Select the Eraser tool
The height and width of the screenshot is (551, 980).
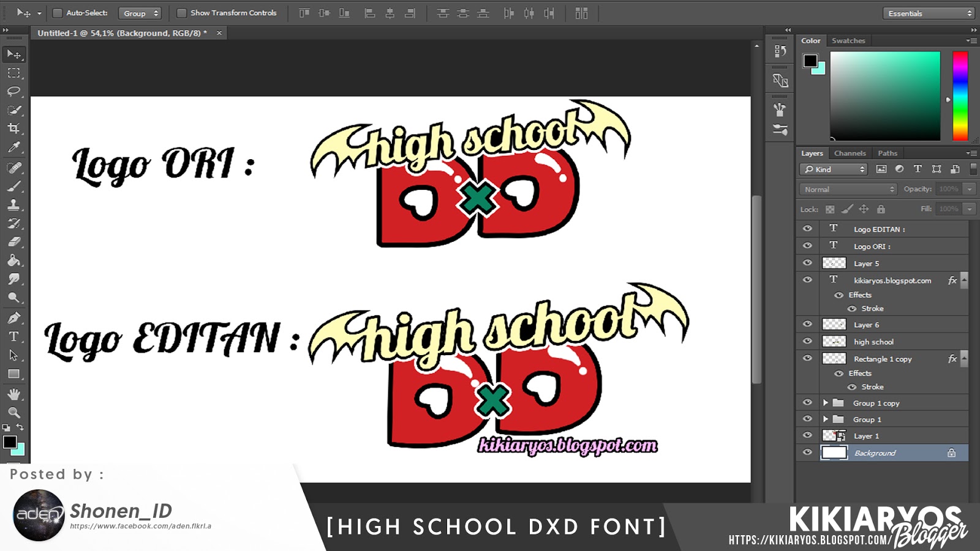pos(14,242)
